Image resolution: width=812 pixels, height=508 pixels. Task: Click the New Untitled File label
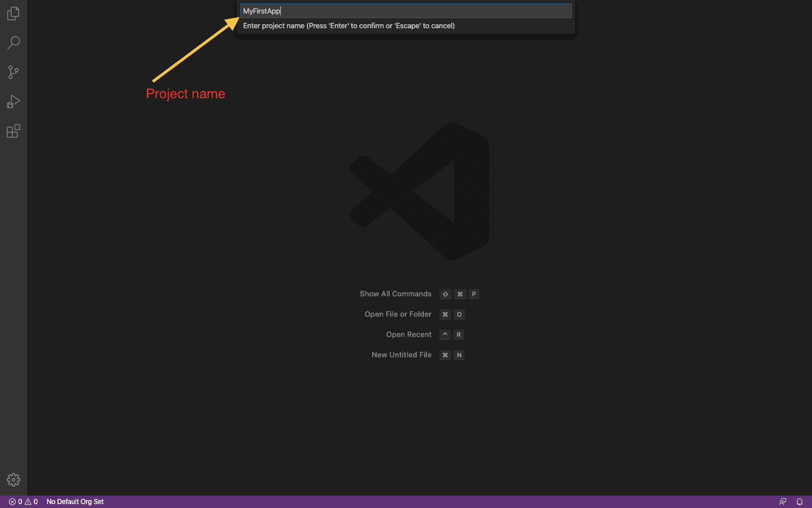pyautogui.click(x=401, y=354)
